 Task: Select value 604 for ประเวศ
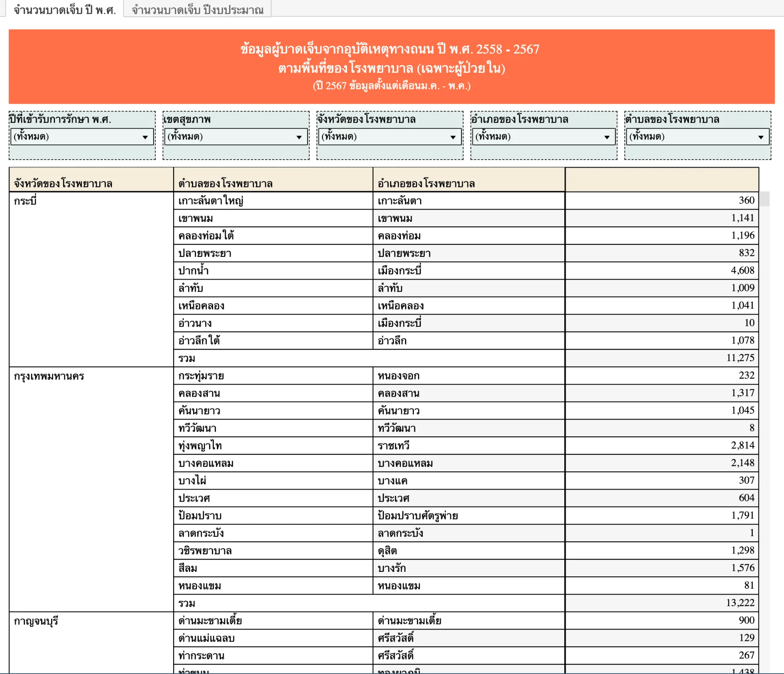pyautogui.click(x=662, y=498)
